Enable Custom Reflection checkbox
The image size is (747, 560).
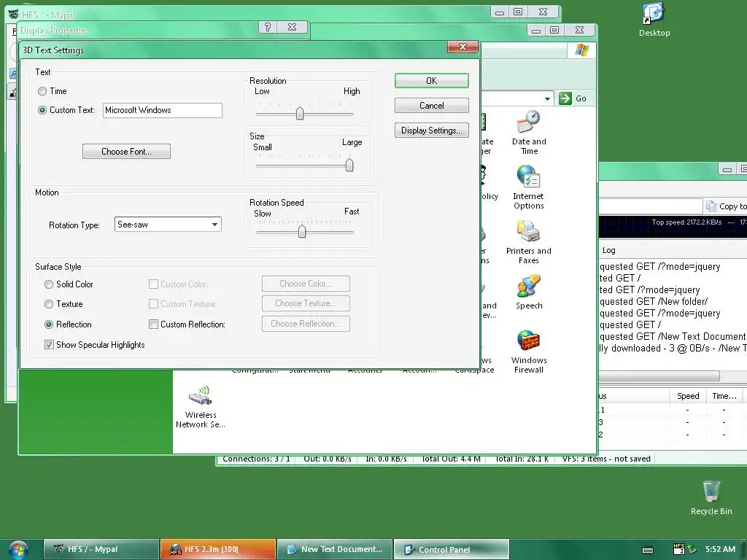[153, 324]
